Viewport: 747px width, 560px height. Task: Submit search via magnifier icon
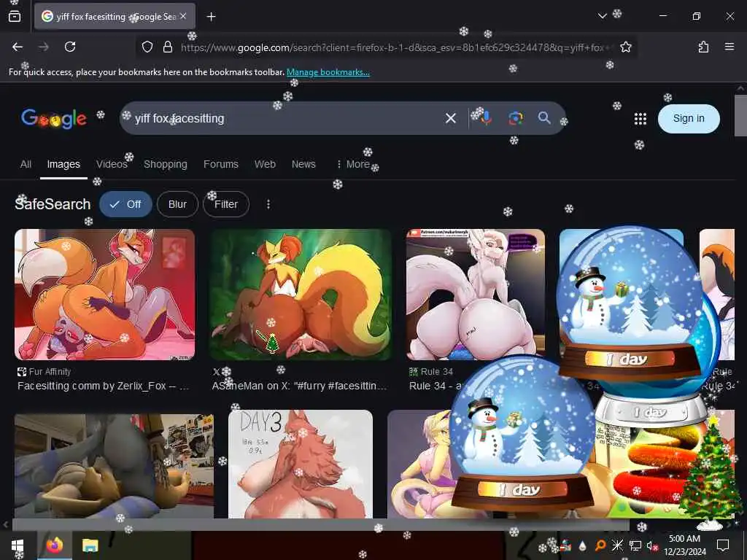(x=544, y=117)
